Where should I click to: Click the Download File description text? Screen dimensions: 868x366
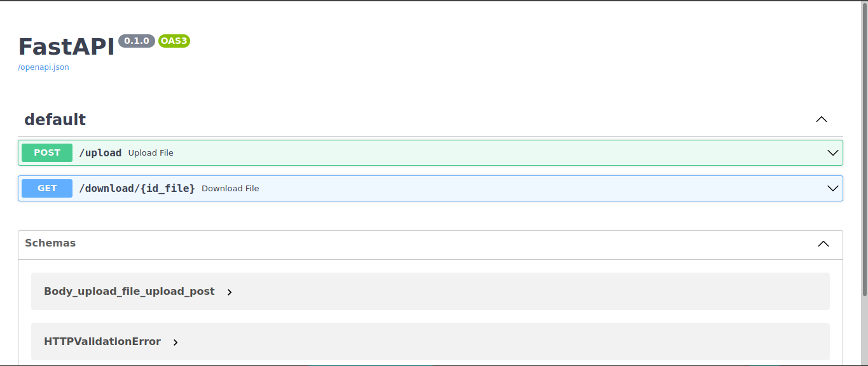point(230,189)
